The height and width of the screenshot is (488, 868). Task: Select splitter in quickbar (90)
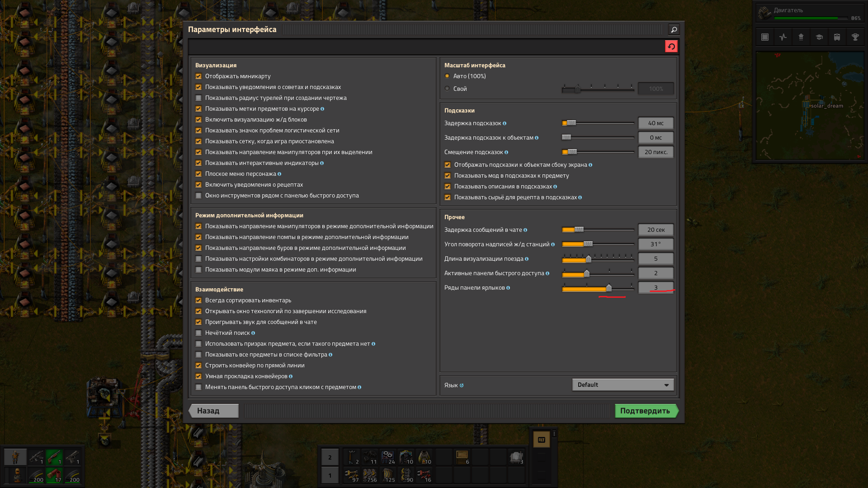point(406,475)
